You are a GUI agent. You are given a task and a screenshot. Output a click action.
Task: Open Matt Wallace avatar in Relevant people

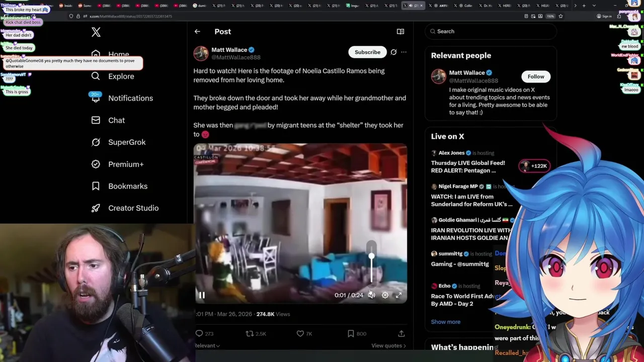click(439, 77)
